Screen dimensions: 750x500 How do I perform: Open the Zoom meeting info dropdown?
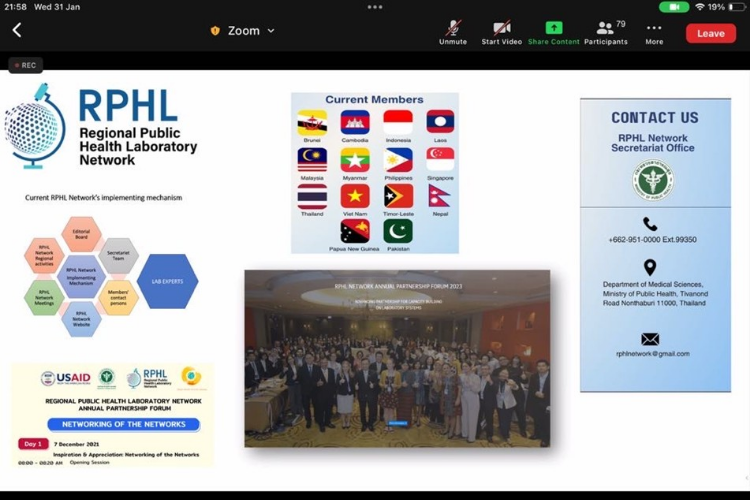click(x=251, y=31)
